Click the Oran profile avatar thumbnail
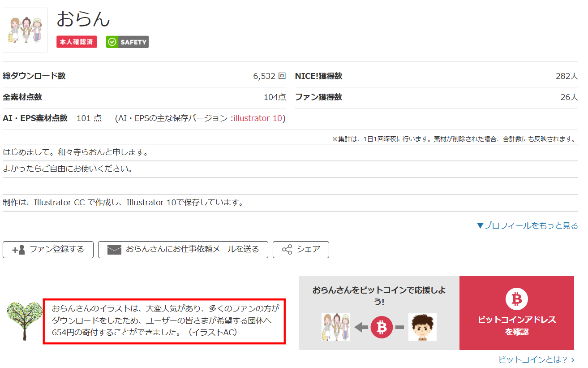 click(25, 30)
